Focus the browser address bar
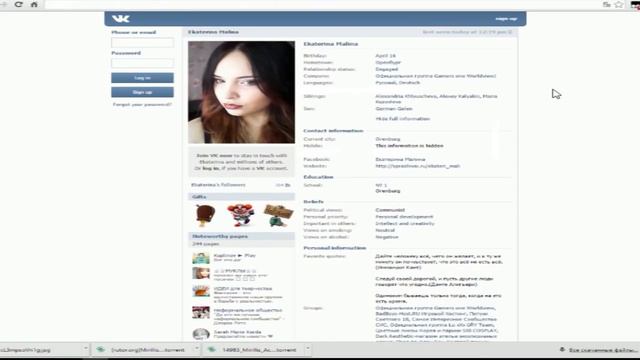 tap(322, 4)
